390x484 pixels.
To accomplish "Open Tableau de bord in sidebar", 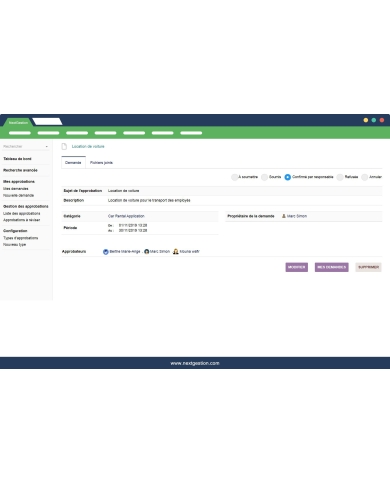I will point(17,159).
